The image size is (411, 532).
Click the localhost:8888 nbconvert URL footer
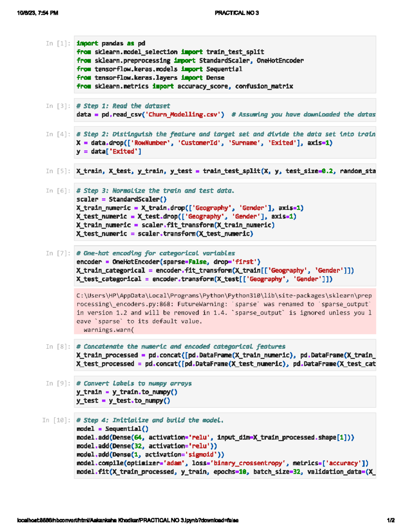click(x=128, y=520)
